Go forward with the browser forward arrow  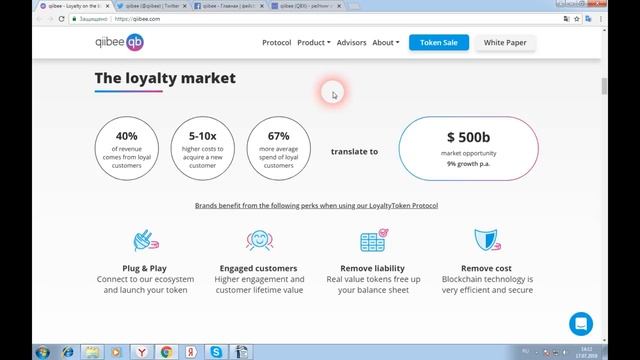point(50,19)
